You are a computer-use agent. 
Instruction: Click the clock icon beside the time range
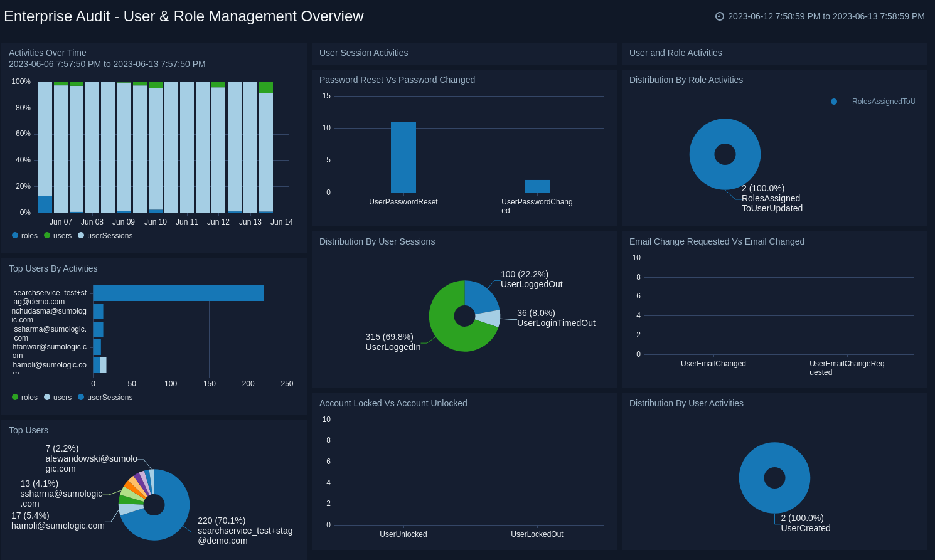720,16
